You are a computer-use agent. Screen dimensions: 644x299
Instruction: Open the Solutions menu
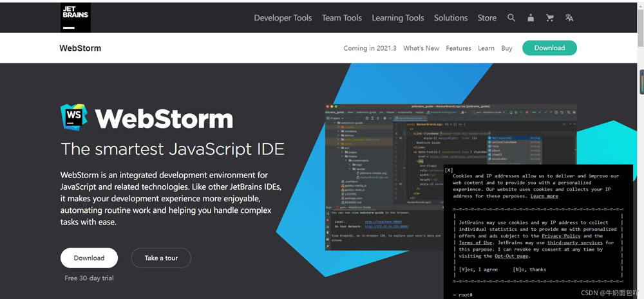pos(451,17)
